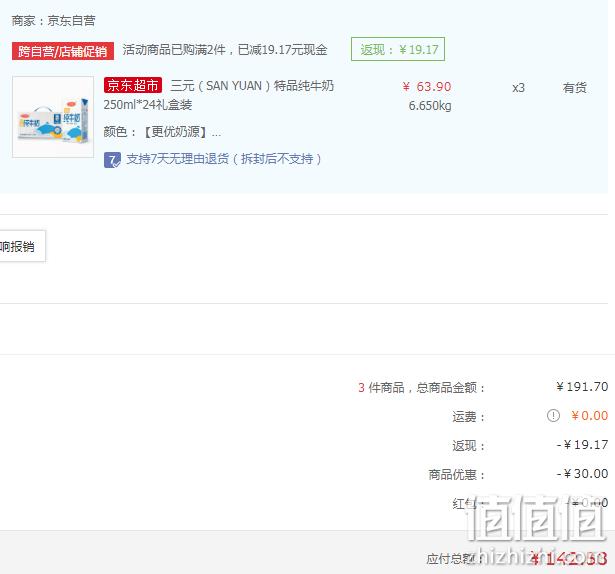The image size is (615, 574).
Task: Click the 支持7天无理由退货 link
Action: 224,159
